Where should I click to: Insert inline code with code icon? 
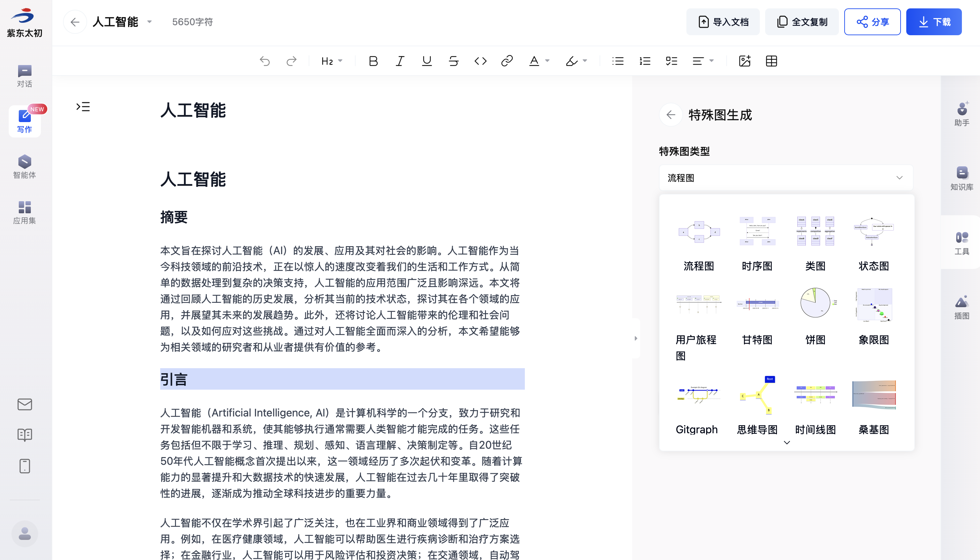tap(480, 61)
